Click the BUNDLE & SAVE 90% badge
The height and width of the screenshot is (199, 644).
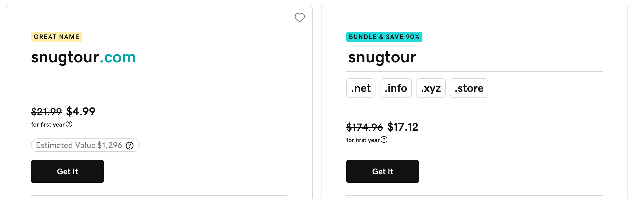(384, 37)
